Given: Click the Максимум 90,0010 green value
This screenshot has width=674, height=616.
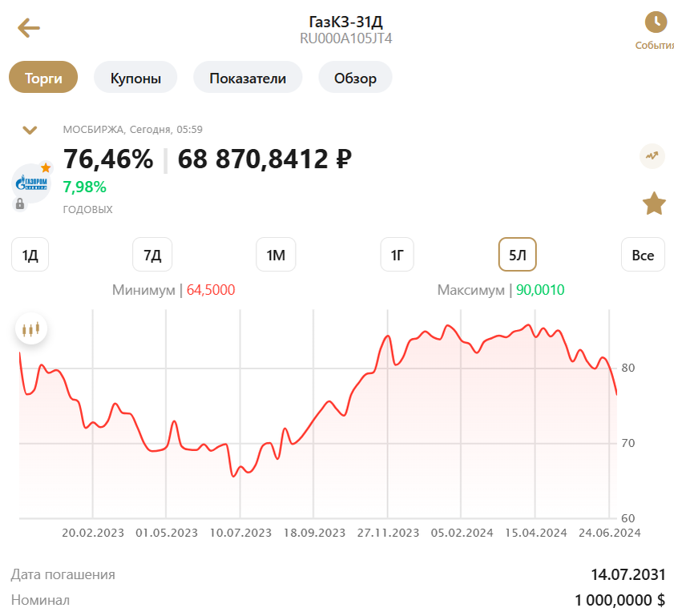Looking at the screenshot, I should (x=538, y=290).
